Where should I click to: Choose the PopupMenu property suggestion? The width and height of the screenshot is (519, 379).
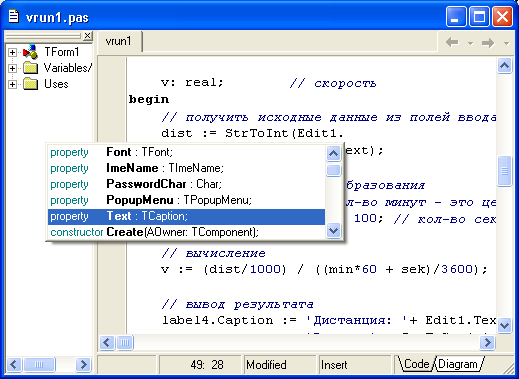(186, 200)
